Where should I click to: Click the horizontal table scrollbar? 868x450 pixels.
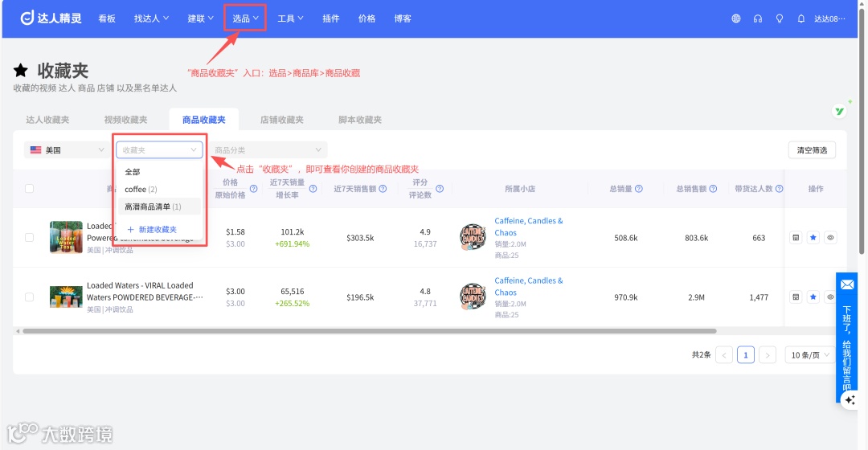coord(370,331)
